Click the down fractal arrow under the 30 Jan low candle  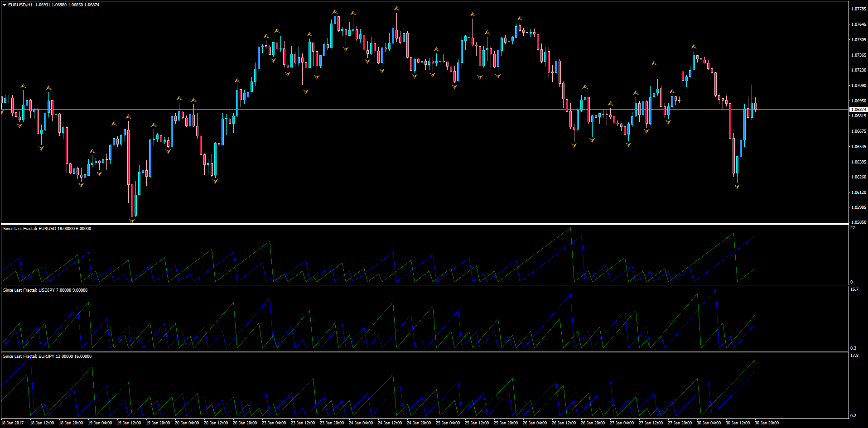click(x=737, y=187)
